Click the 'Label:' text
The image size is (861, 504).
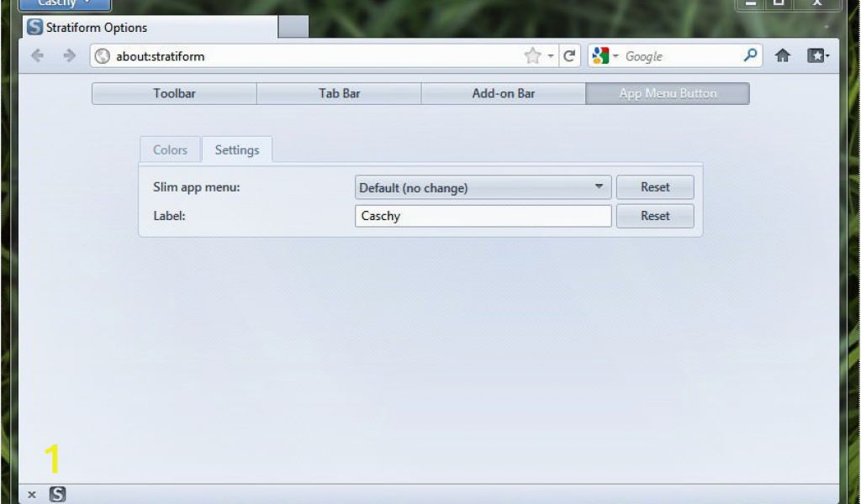pyautogui.click(x=169, y=216)
